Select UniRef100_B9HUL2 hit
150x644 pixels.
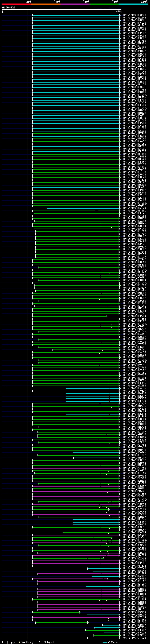(x=135, y=236)
